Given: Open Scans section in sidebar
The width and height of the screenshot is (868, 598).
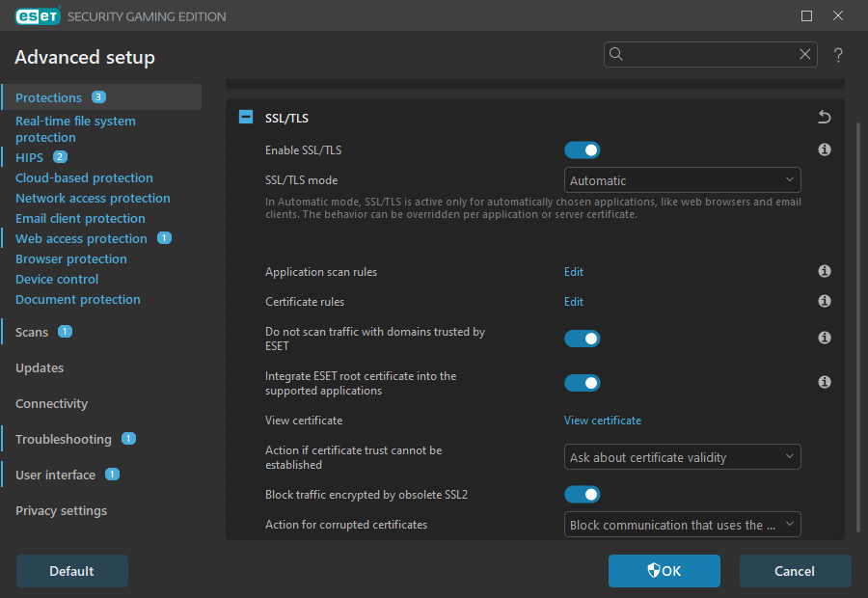Looking at the screenshot, I should 32,332.
